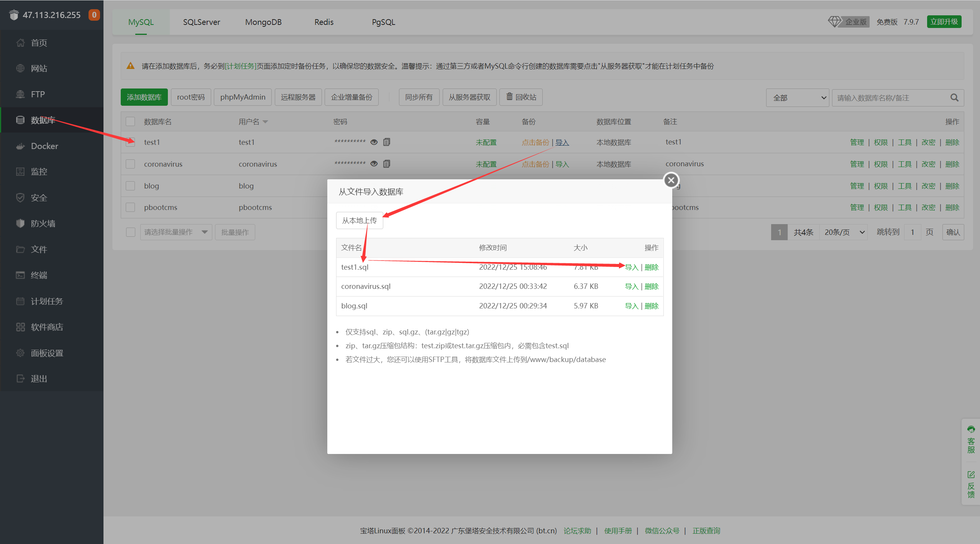Click the recycle bin button
The image size is (980, 544).
click(x=521, y=97)
